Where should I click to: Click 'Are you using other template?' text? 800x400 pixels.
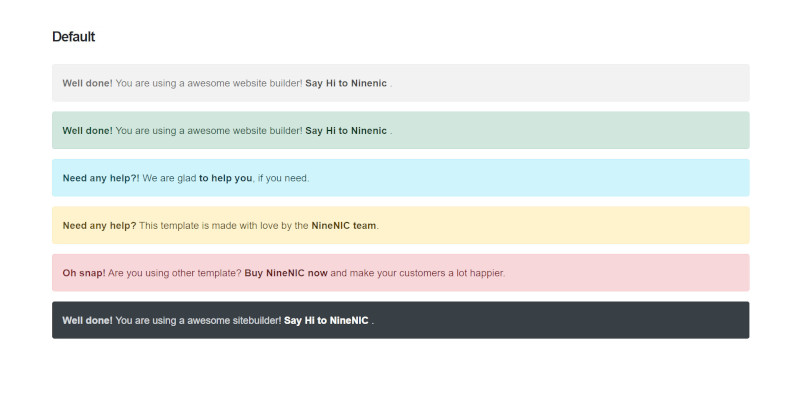pyautogui.click(x=175, y=273)
